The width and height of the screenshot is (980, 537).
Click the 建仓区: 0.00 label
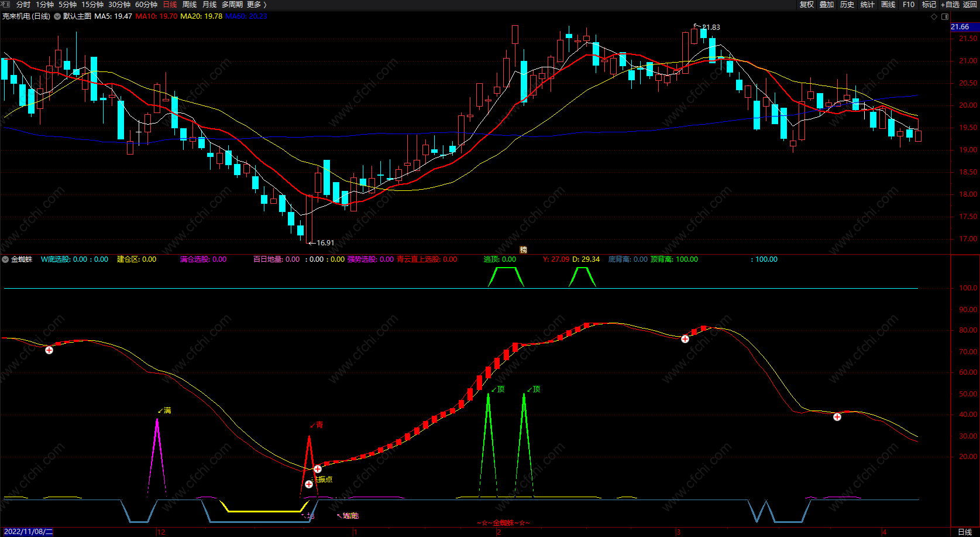pos(137,259)
